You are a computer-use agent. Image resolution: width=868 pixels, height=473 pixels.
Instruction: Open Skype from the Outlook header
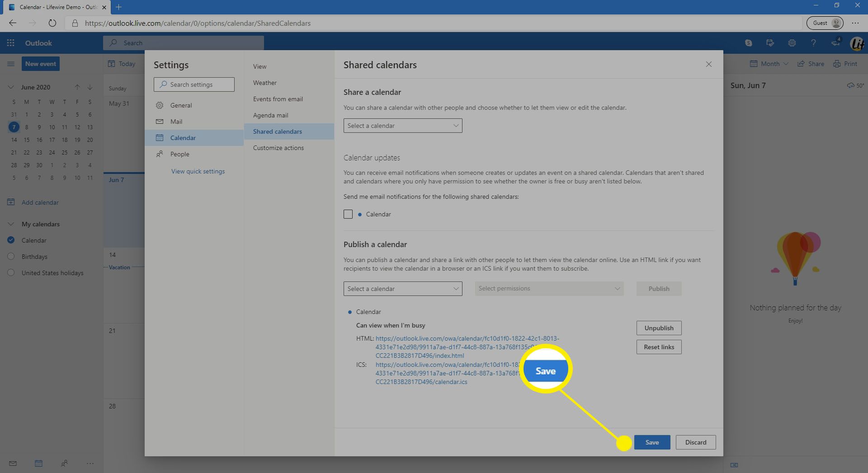749,43
